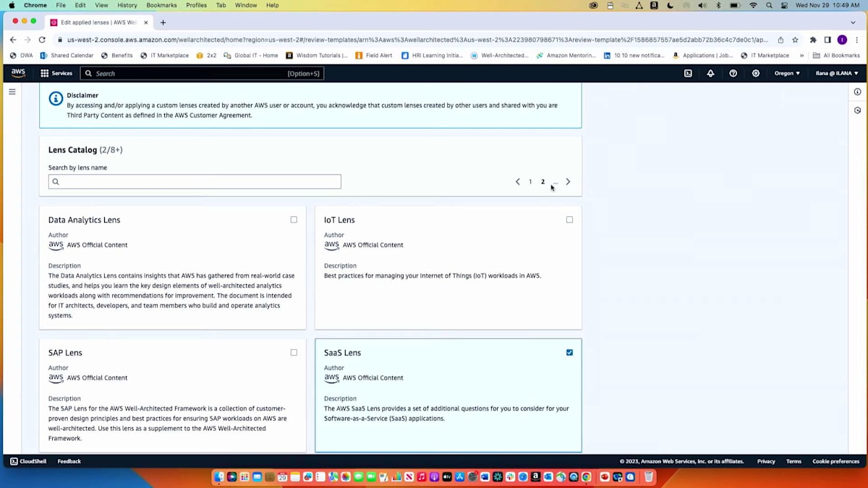Screen dimensions: 868x488
Task: Open the AWS help question mark icon
Action: pyautogui.click(x=733, y=73)
